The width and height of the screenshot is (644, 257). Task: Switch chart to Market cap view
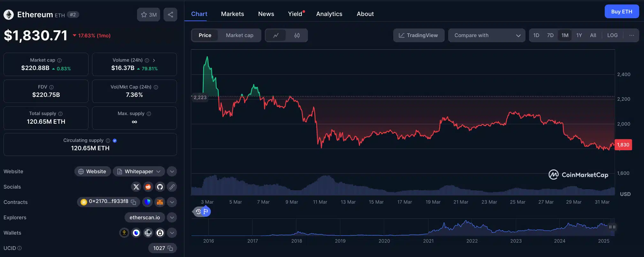(x=240, y=35)
